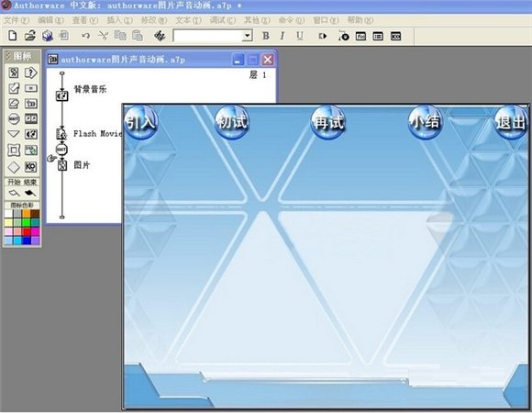Click the Save All toolbar icon
Screen dimensions: 532x413
point(48,36)
